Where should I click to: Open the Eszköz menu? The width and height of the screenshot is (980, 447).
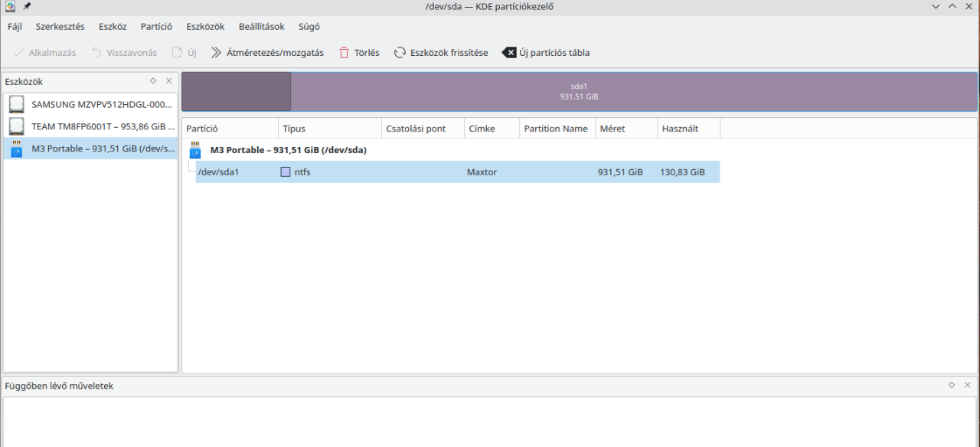pyautogui.click(x=113, y=26)
